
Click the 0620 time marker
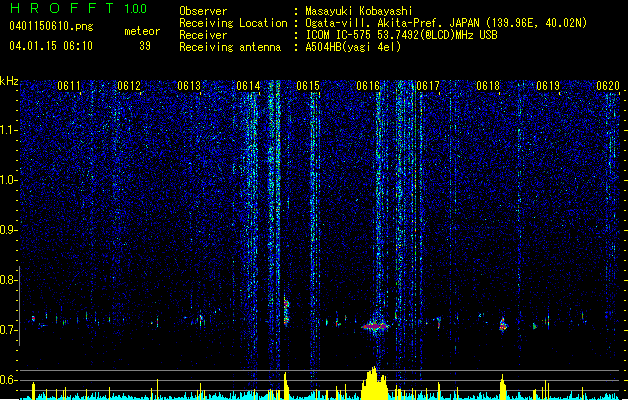tap(608, 86)
